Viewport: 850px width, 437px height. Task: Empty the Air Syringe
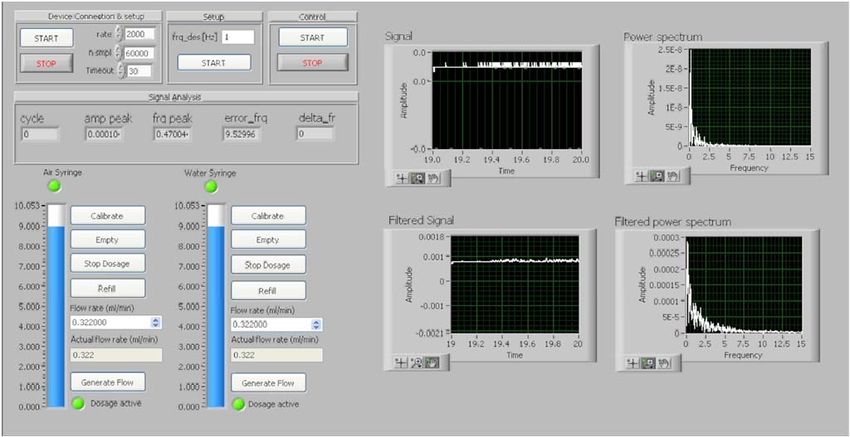108,239
